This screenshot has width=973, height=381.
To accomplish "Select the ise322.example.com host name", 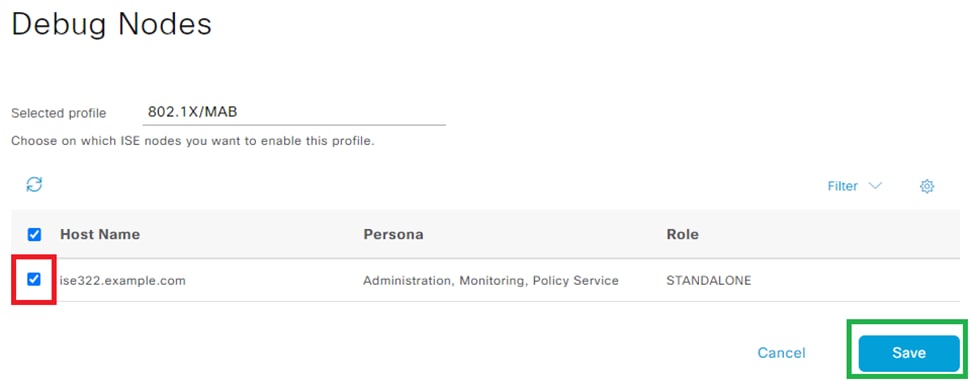I will tap(122, 280).
